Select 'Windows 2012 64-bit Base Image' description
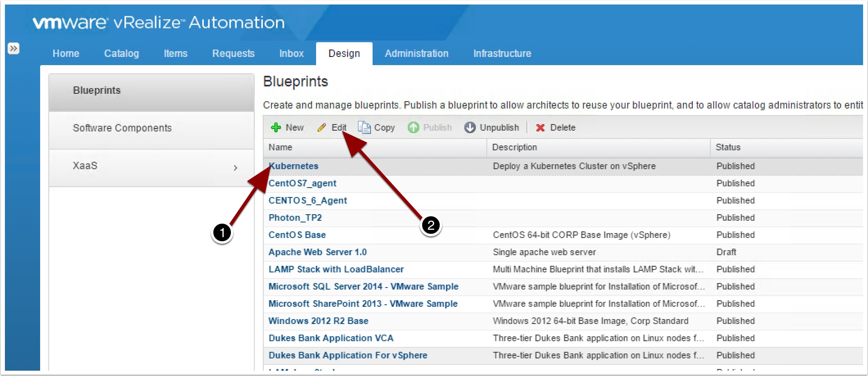The image size is (868, 376). (591, 321)
